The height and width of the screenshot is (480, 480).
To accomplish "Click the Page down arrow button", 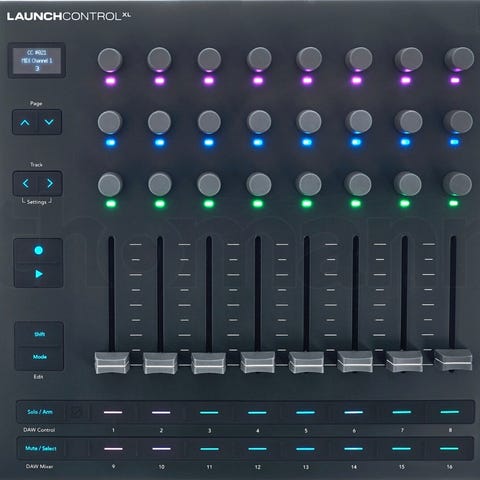I will point(49,122).
